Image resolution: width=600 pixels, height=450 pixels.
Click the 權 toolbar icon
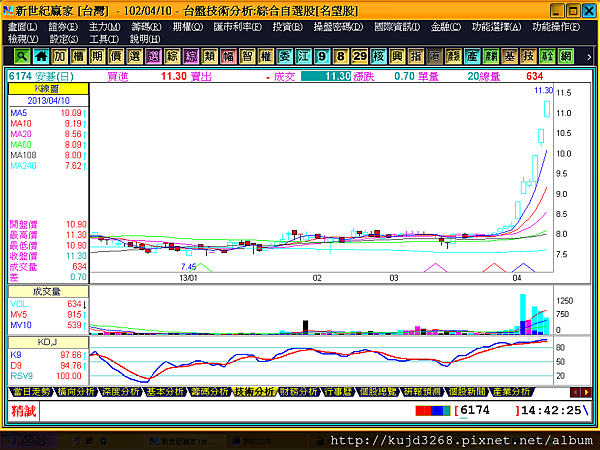tap(266, 57)
